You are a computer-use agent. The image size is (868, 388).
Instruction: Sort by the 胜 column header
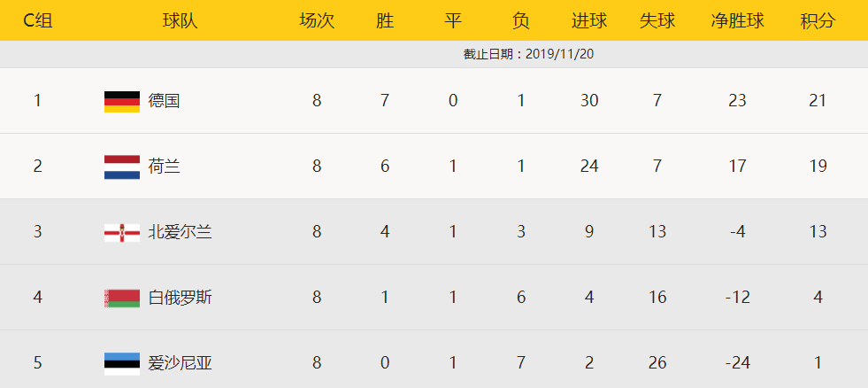pos(385,20)
